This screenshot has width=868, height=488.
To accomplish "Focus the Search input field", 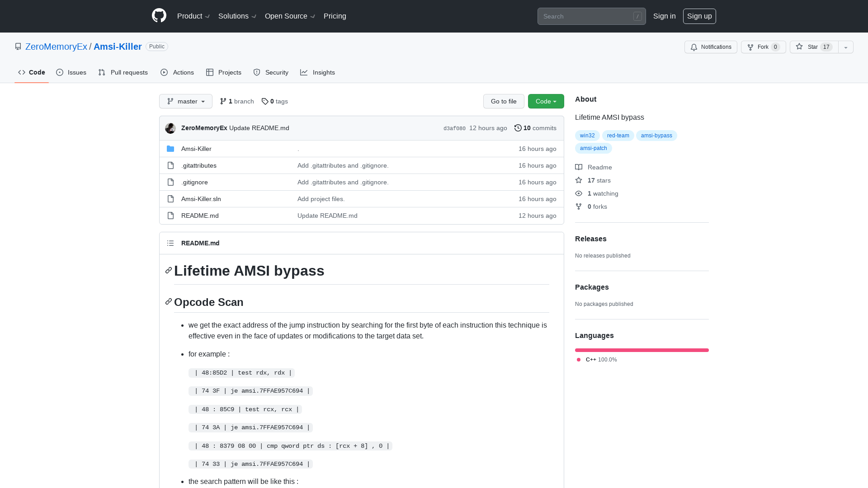I will click(x=592, y=16).
